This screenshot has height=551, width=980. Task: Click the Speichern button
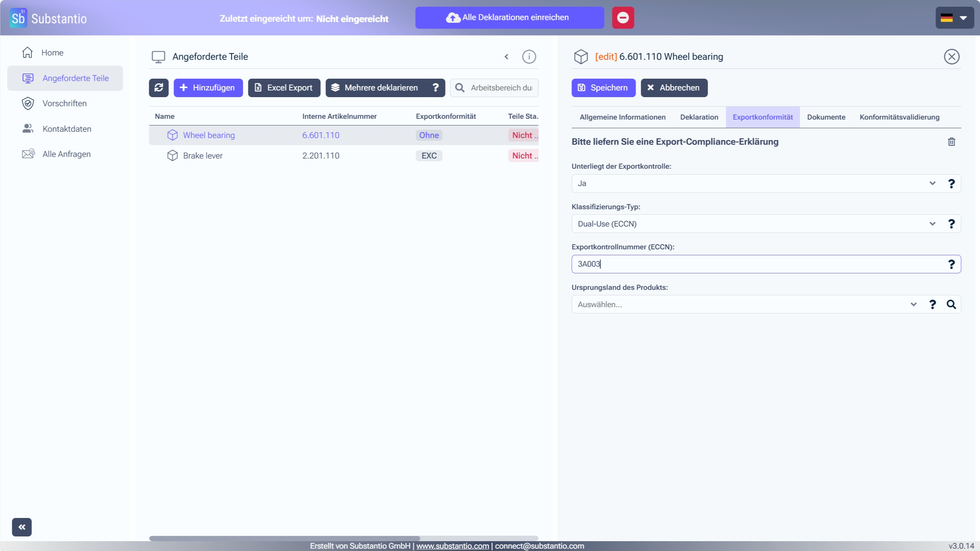pos(603,88)
